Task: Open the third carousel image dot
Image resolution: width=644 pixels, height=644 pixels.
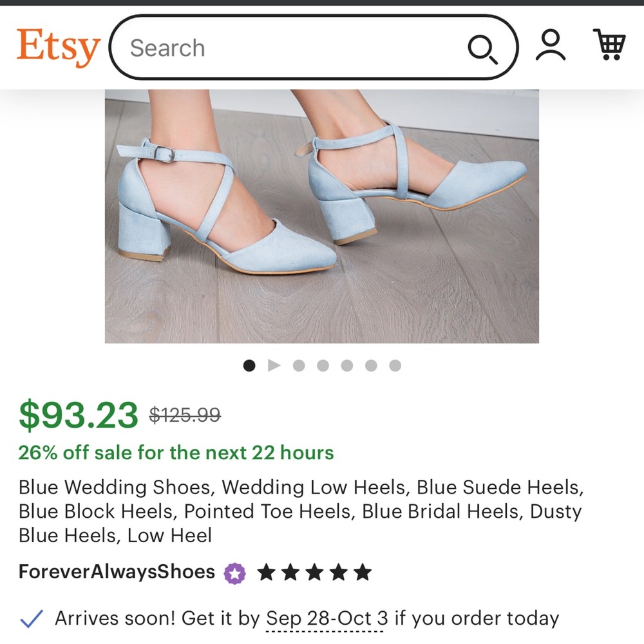Action: point(299,365)
